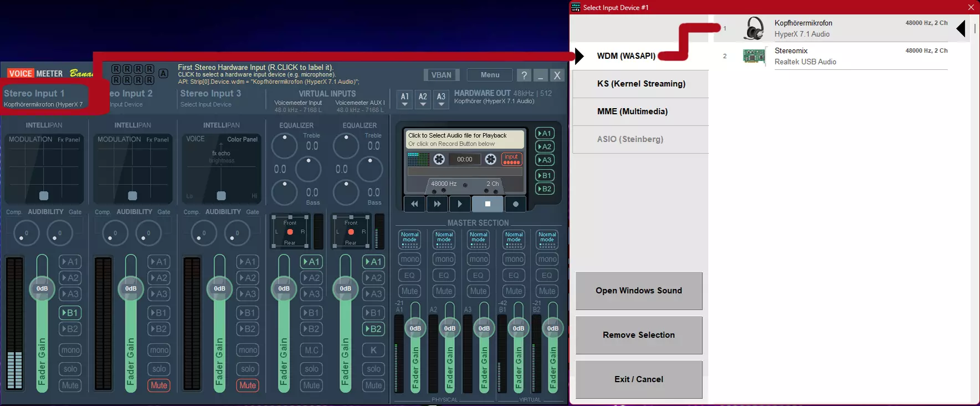This screenshot has width=980, height=406.
Task: Click the Comp knob on Stereo Input 1
Action: click(x=26, y=234)
